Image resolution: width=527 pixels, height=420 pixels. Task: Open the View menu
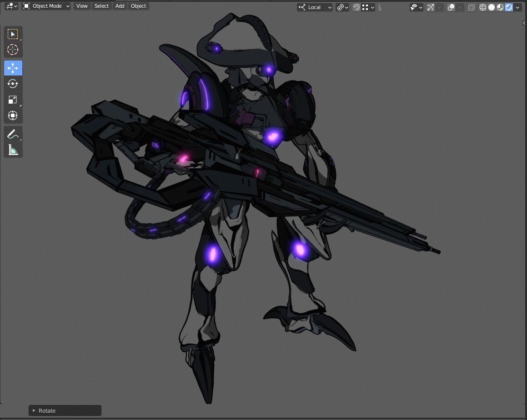[x=81, y=6]
